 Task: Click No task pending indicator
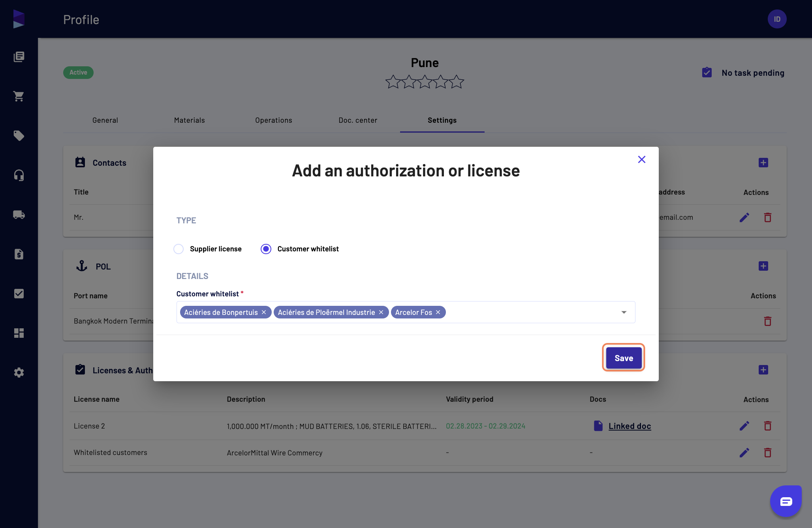743,73
